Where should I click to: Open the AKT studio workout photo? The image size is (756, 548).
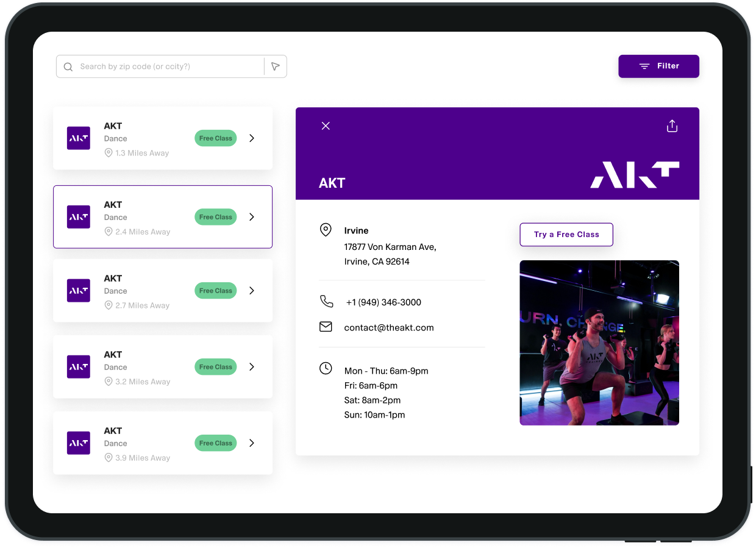599,343
